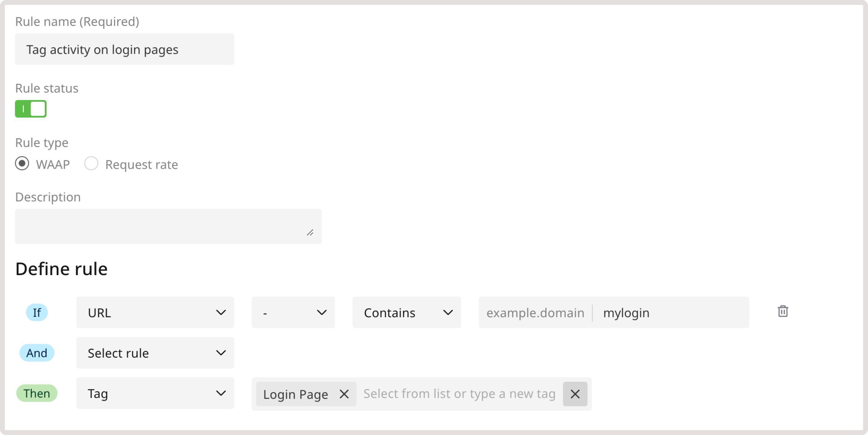Clear all selected tags
868x435 pixels.
[x=575, y=394]
